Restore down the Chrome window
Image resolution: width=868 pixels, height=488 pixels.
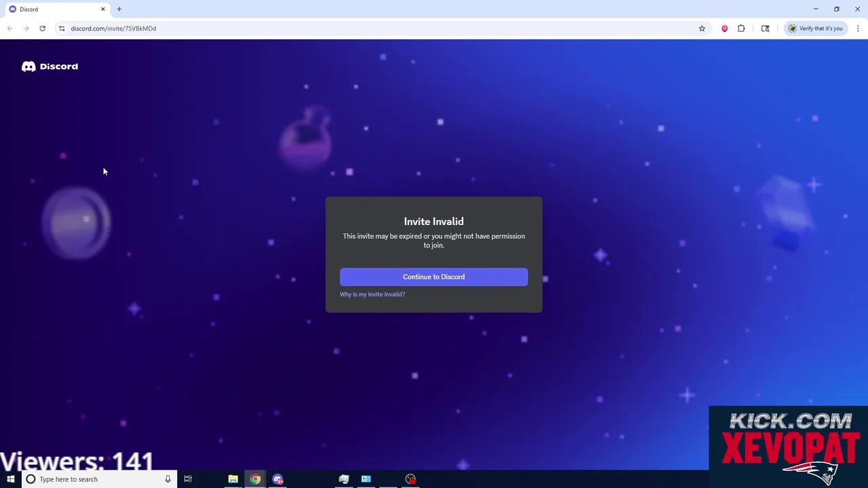pos(837,9)
